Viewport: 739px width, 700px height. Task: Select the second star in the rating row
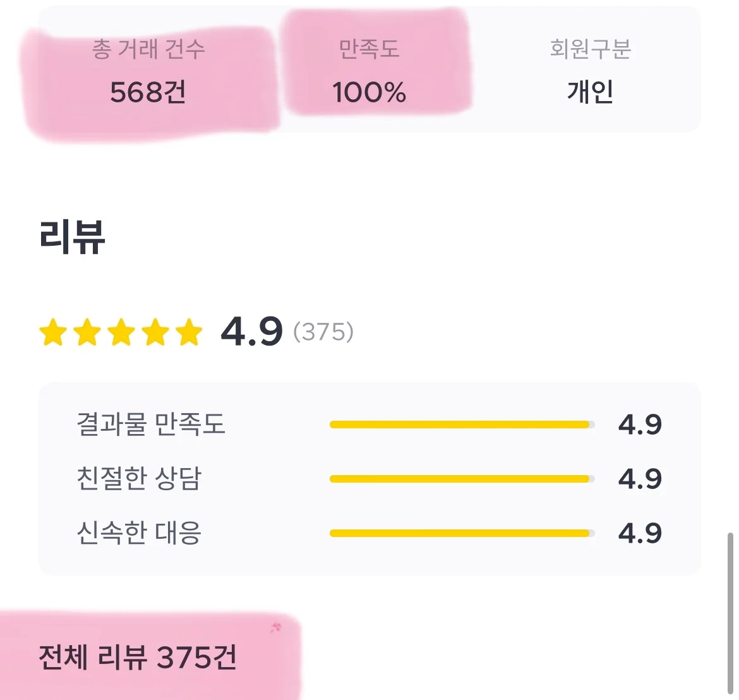[x=87, y=332]
